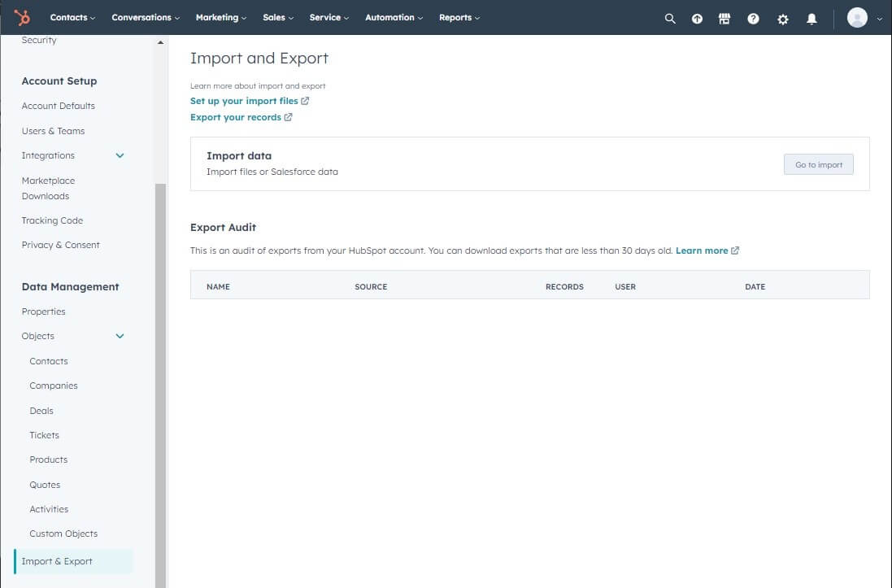Open Companies object settings
The height and width of the screenshot is (588, 892).
pyautogui.click(x=54, y=385)
